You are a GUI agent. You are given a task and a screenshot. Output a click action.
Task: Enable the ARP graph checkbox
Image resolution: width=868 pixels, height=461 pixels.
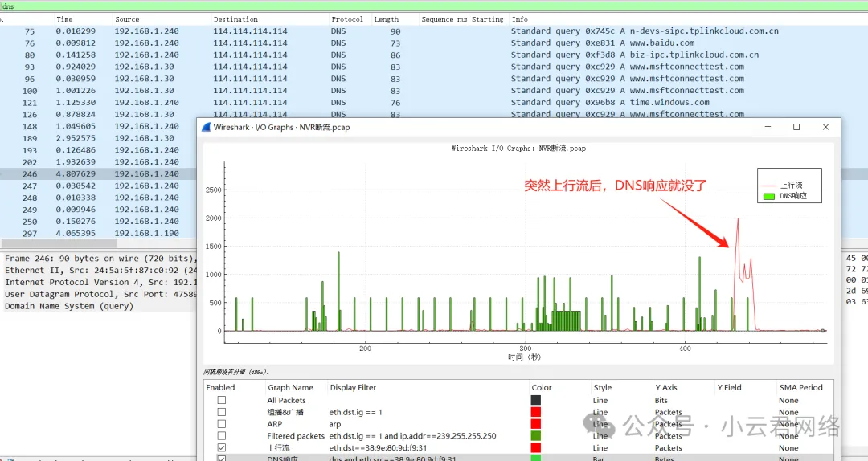point(222,424)
